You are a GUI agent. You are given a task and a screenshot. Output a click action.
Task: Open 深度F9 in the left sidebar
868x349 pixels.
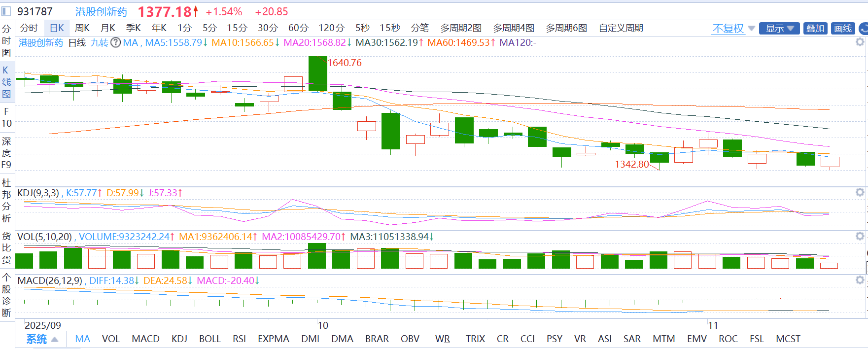[x=6, y=153]
